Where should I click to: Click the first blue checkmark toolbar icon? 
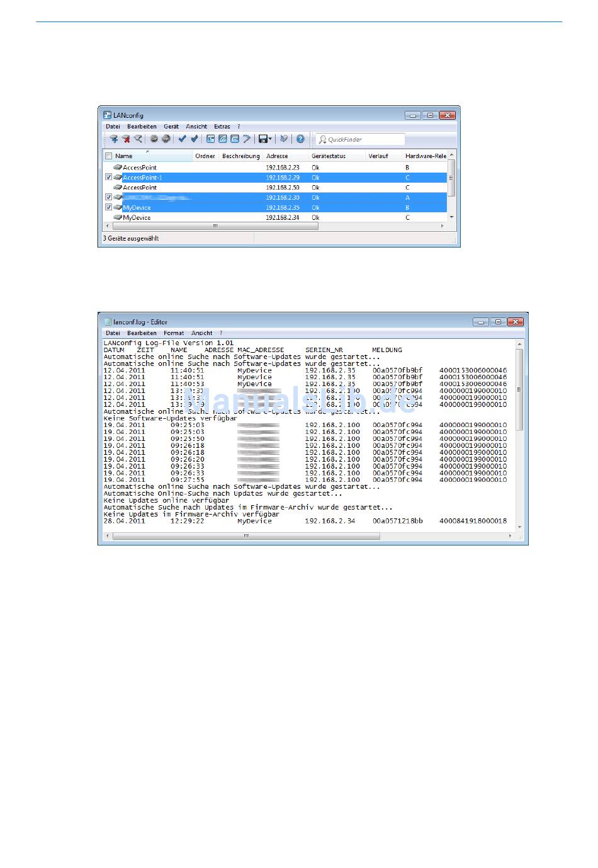[183, 139]
